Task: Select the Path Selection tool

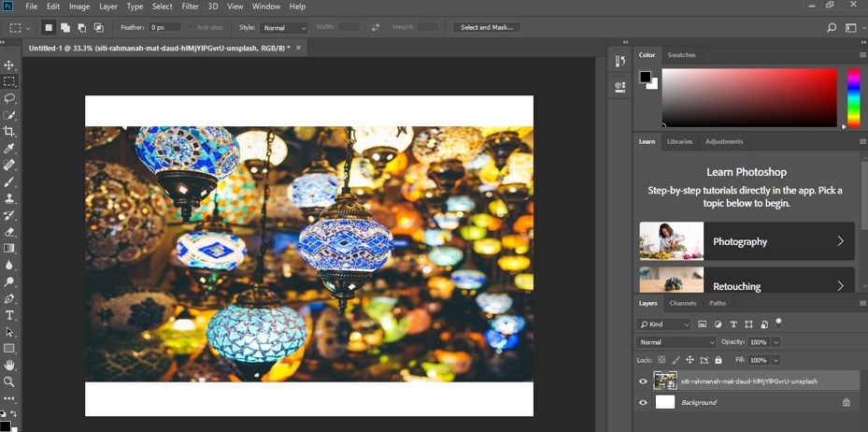Action: coord(8,332)
